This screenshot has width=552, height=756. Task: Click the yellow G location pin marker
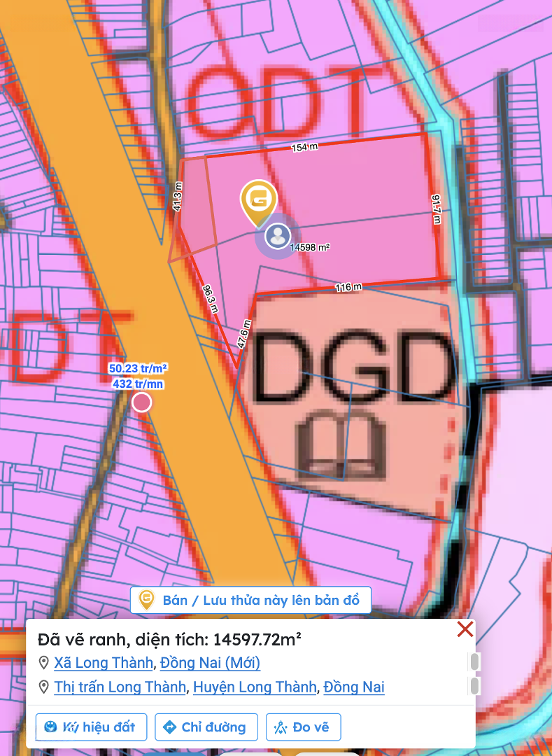click(x=259, y=199)
